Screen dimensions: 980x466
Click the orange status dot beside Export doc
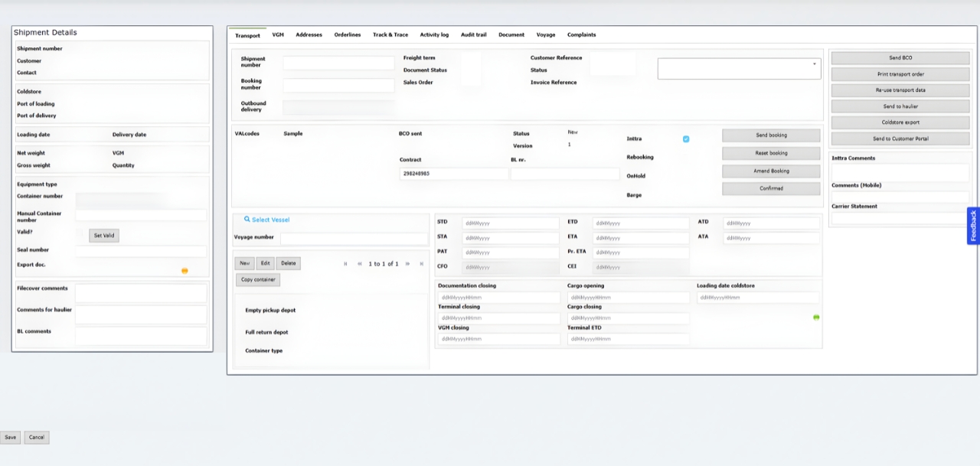tap(184, 270)
